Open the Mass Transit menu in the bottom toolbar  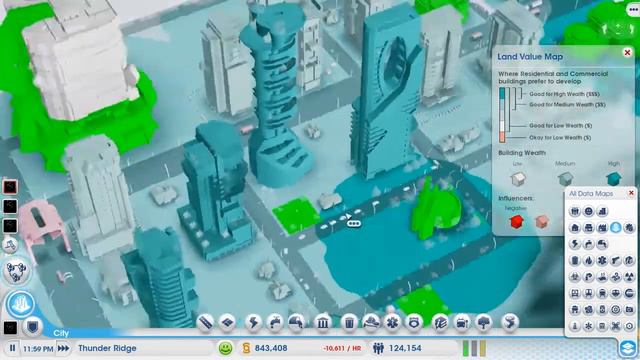coord(462,322)
